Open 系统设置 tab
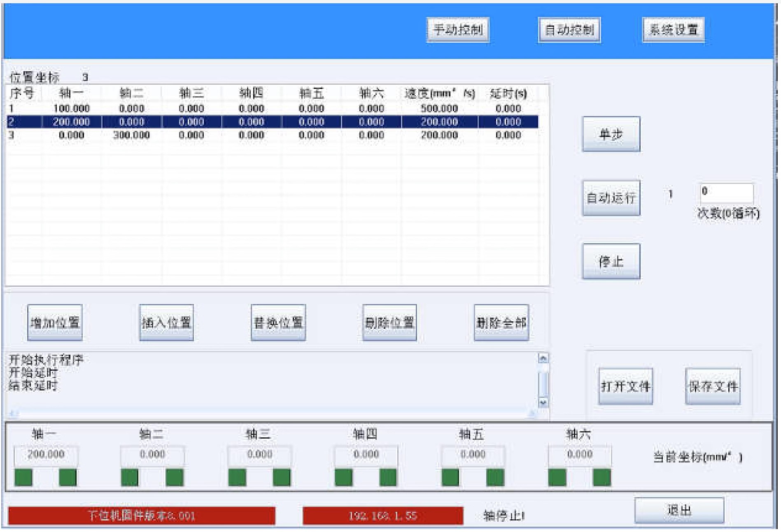This screenshot has width=781, height=532. pyautogui.click(x=674, y=30)
